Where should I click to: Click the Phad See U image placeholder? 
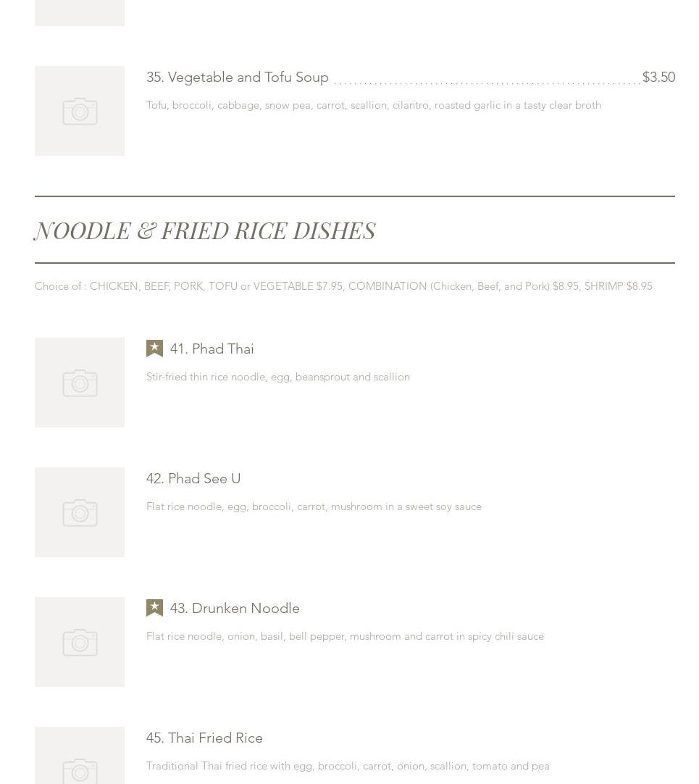[x=80, y=512]
